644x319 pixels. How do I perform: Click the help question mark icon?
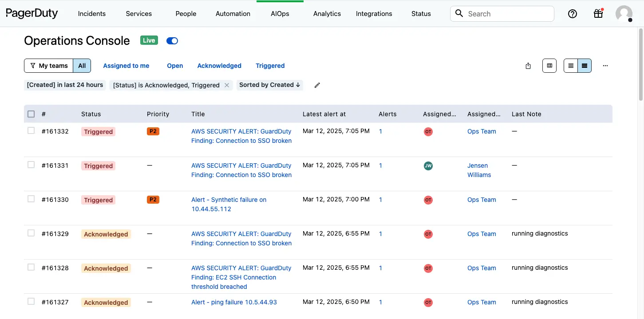(573, 14)
